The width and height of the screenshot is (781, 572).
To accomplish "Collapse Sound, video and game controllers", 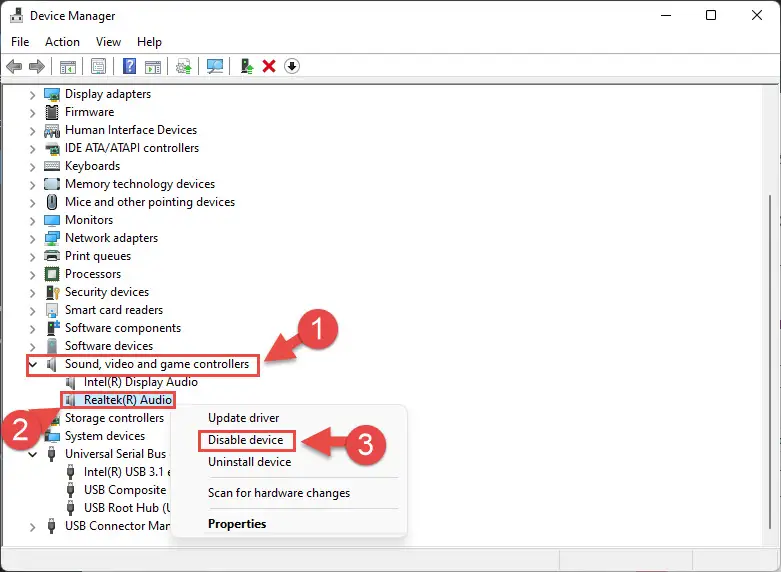I will [32, 364].
